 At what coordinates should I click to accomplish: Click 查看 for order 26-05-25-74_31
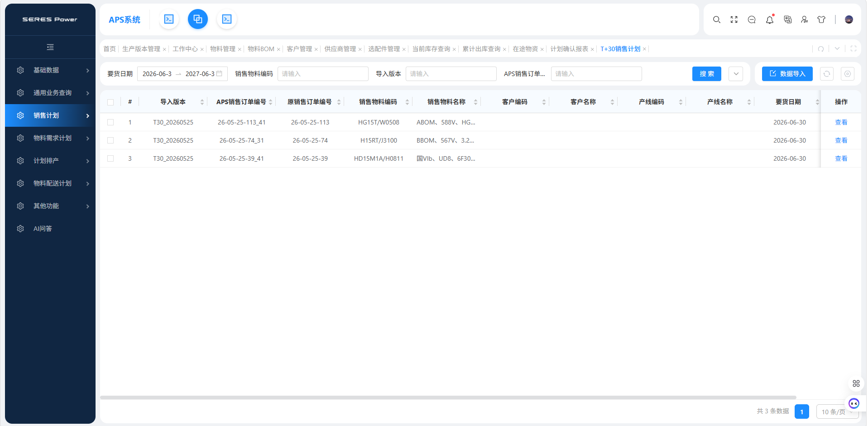841,140
